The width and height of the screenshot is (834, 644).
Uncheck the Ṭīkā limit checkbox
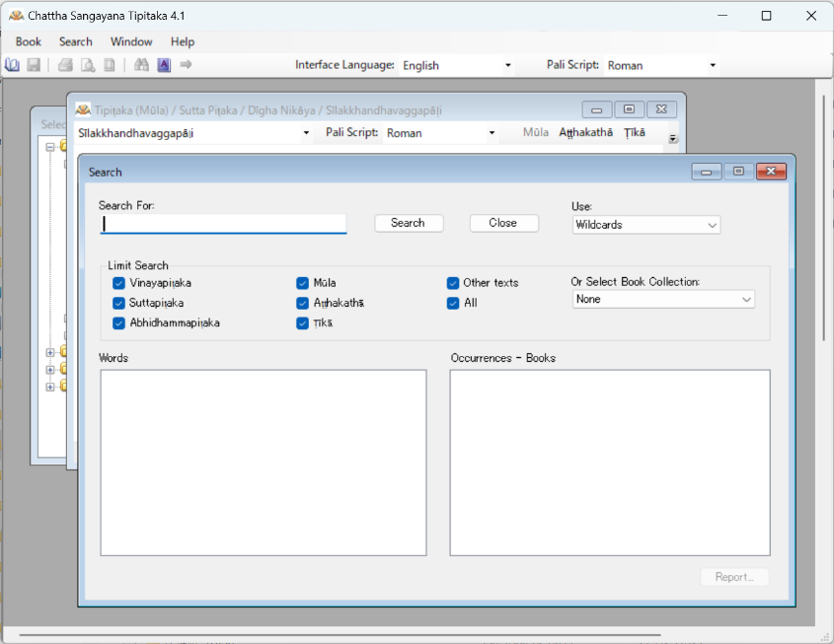(x=302, y=323)
